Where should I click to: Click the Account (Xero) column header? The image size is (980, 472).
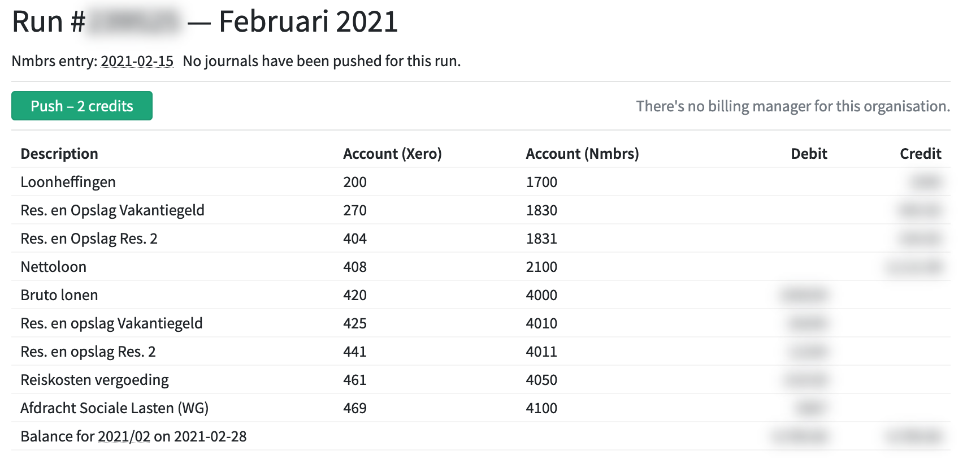click(392, 154)
